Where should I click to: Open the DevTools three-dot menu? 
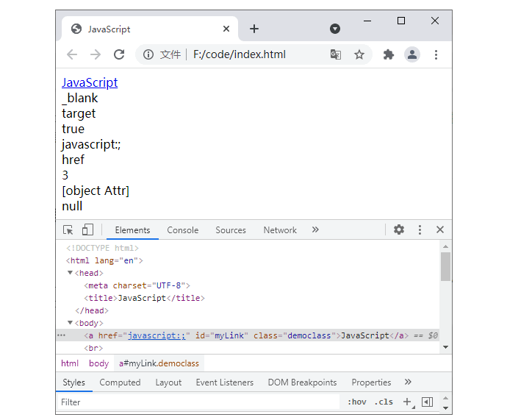(x=420, y=229)
